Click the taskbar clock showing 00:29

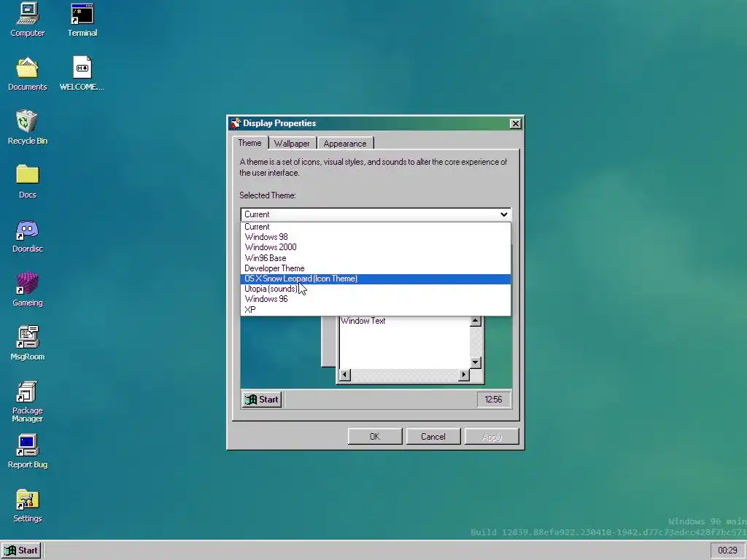click(727, 551)
